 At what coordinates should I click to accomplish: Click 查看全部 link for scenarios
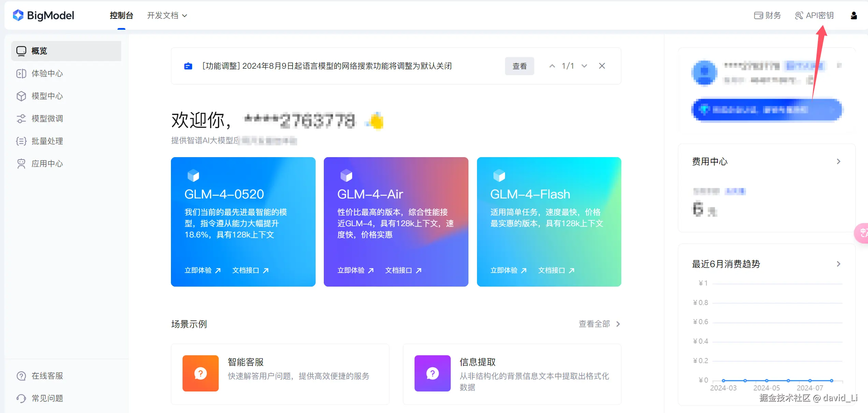tap(599, 324)
